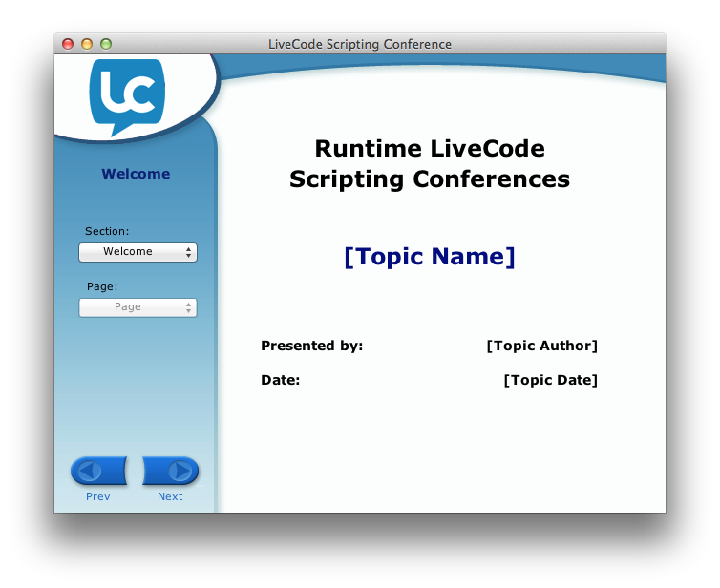Viewport: 720px width, 588px height.
Task: Click the window title LiveCode Scripting Conference
Action: 360,44
